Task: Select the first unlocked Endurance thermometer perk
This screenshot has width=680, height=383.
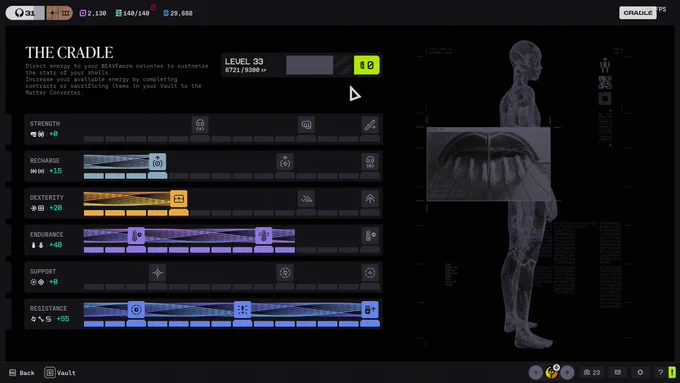Action: pos(136,236)
